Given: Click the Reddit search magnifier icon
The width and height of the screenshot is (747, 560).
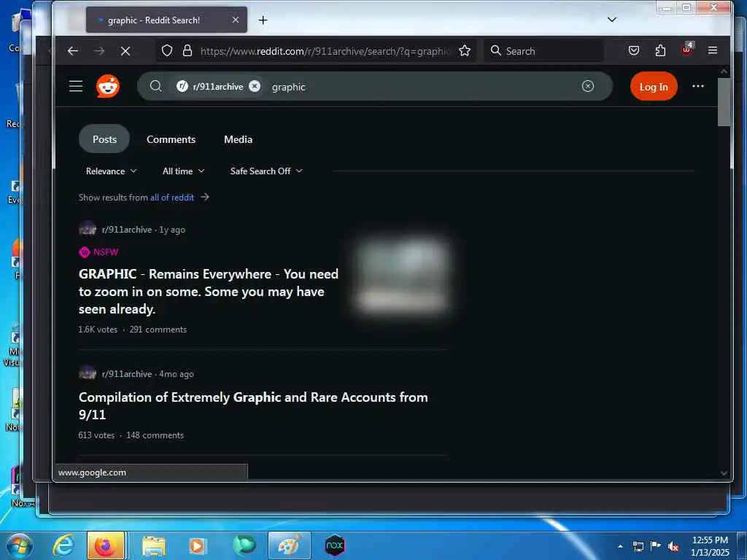Looking at the screenshot, I should (x=155, y=86).
